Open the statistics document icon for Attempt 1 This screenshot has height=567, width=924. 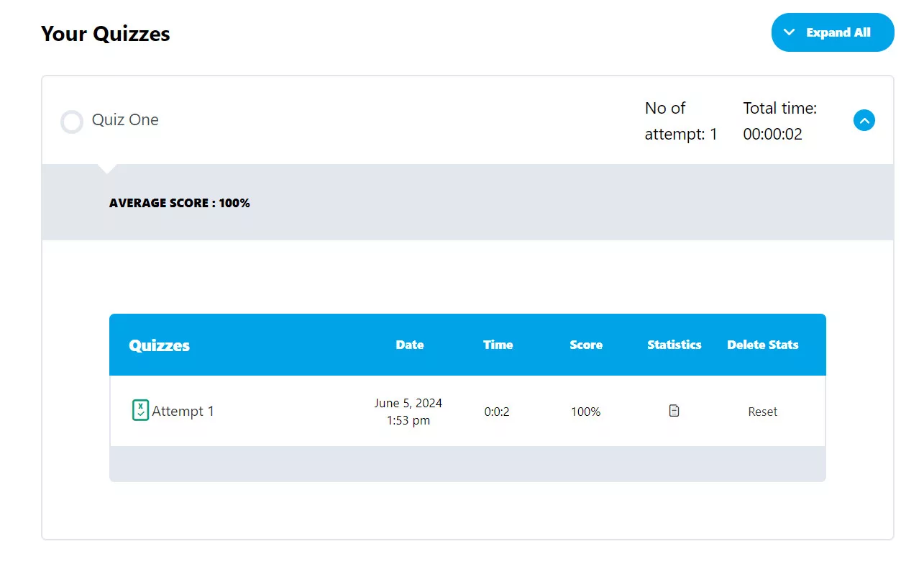[674, 411]
